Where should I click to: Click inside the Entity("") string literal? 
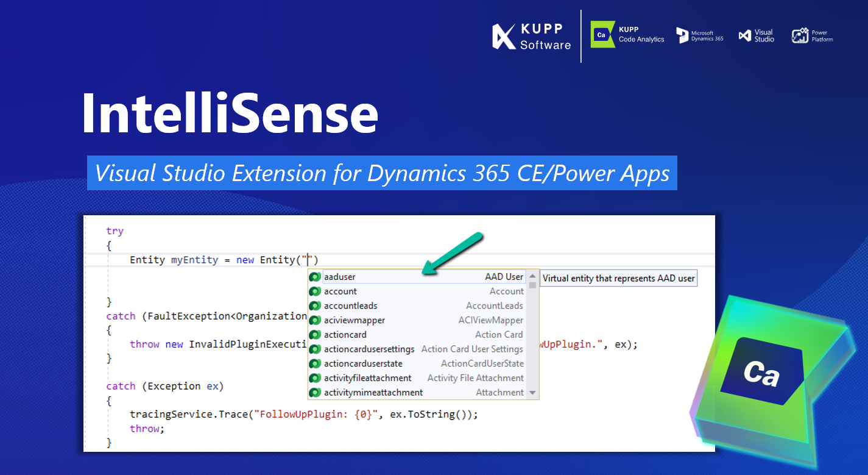[x=308, y=260]
